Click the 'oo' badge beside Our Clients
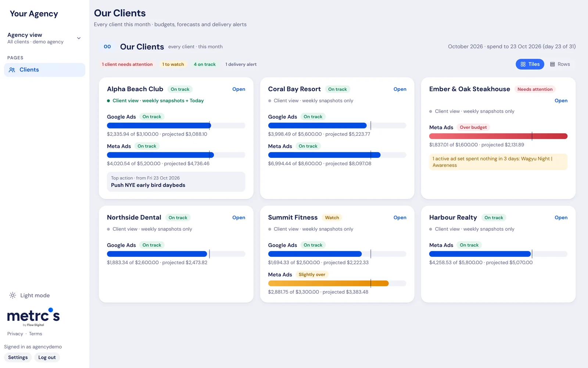588x368 pixels. [107, 47]
